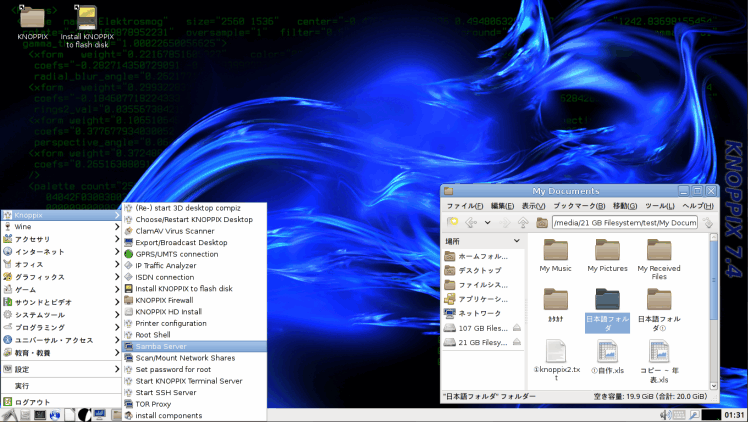This screenshot has width=748, height=422.
Task: Expand the インターネット submenu
Action: coord(61,252)
